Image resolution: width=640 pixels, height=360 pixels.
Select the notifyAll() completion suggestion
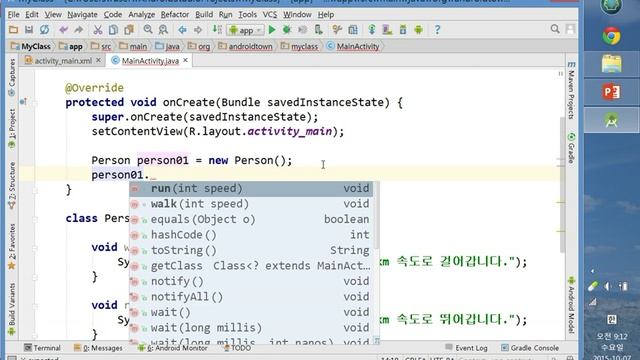click(250, 297)
